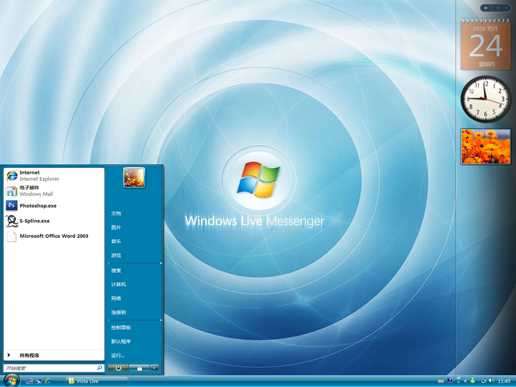Screen dimensions: 516x387
Task: Click the green Messenger tray icon
Action: click(473, 380)
